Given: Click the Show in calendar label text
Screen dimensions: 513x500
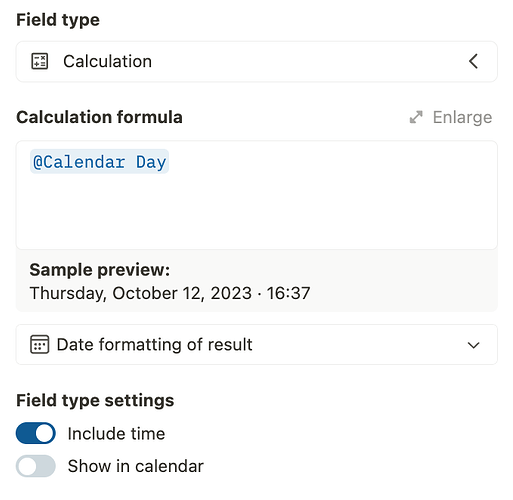Looking at the screenshot, I should (136, 466).
